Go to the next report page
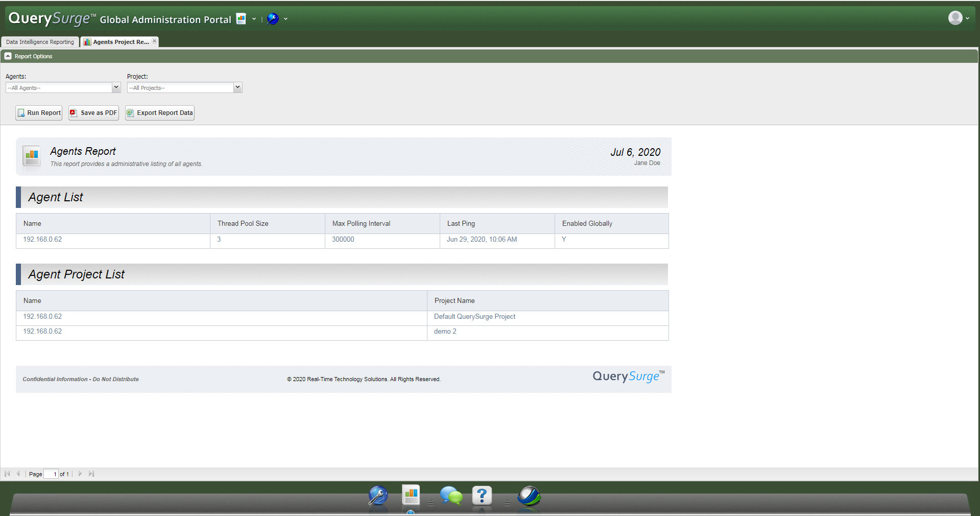 [x=80, y=474]
